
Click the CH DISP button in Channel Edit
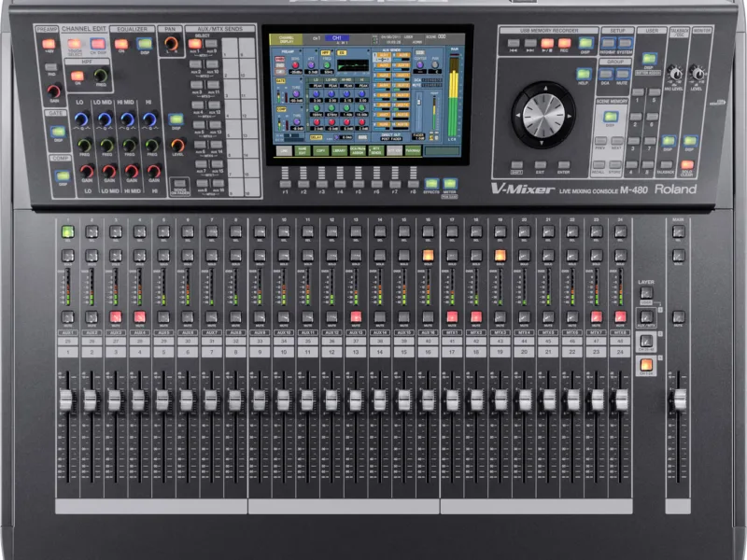98,44
